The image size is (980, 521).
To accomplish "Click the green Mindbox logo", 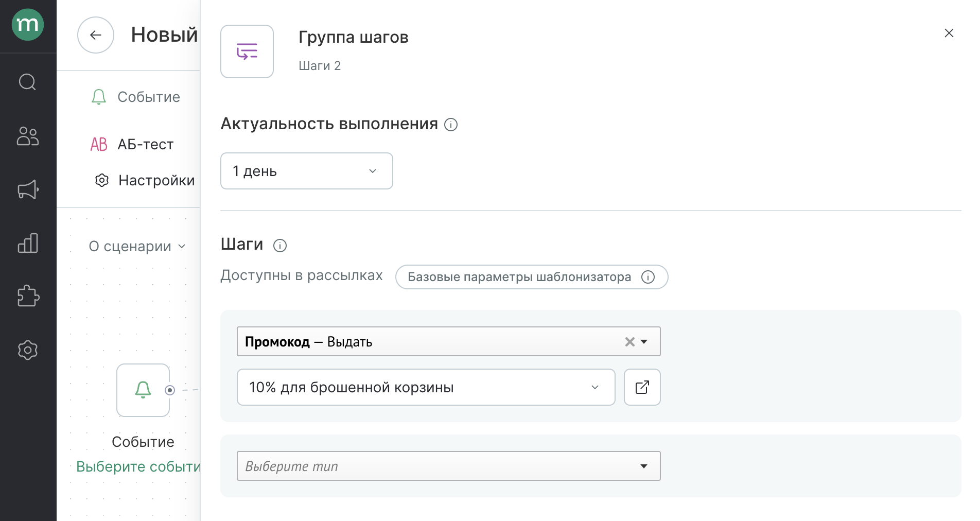I will pyautogui.click(x=28, y=25).
